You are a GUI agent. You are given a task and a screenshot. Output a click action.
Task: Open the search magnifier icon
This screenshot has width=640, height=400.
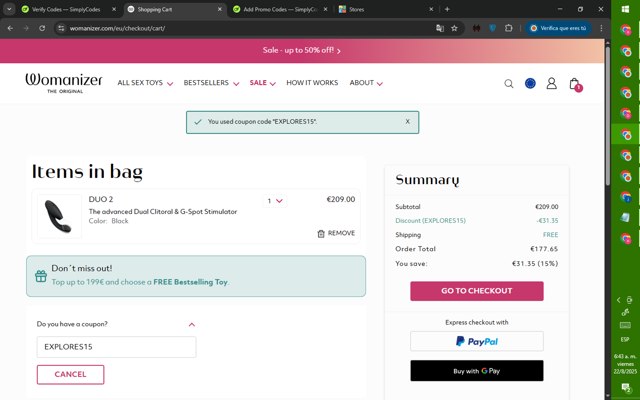509,84
